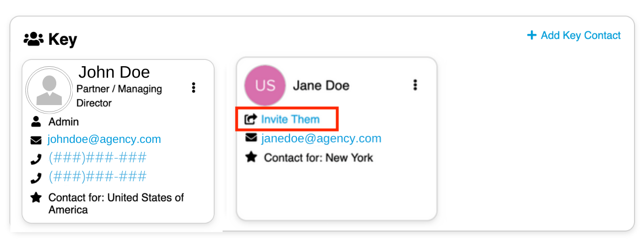Open Jane Doe's three-dot options menu
Image resolution: width=644 pixels, height=243 pixels.
(x=415, y=85)
